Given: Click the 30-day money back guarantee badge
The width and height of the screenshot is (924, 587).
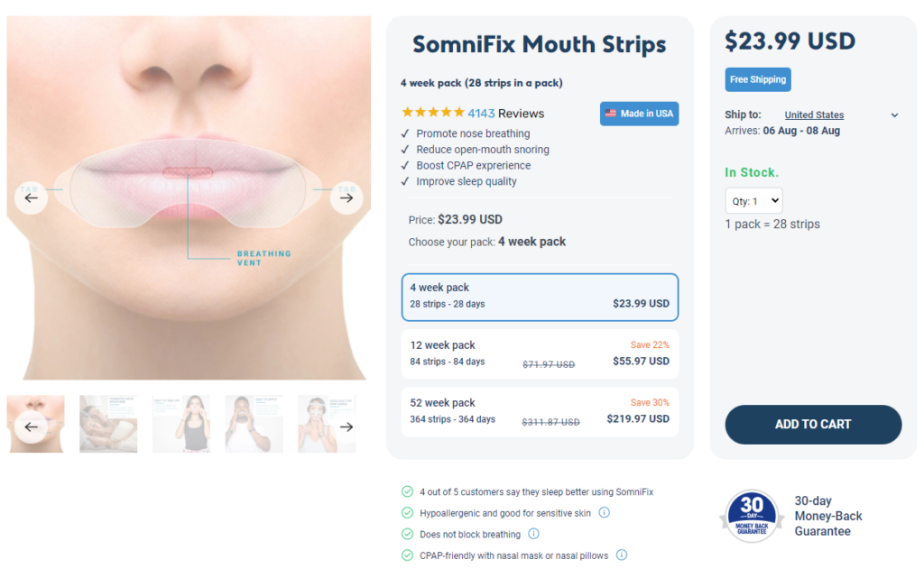Looking at the screenshot, I should pyautogui.click(x=752, y=516).
